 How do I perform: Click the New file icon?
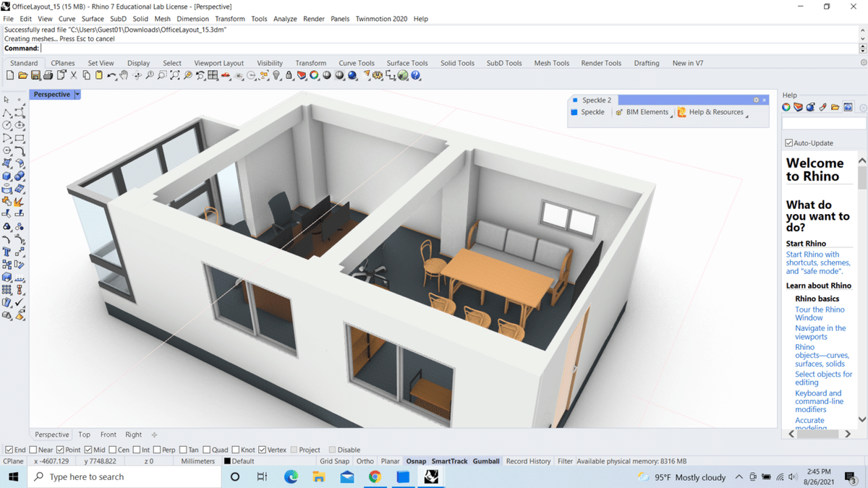pyautogui.click(x=10, y=75)
